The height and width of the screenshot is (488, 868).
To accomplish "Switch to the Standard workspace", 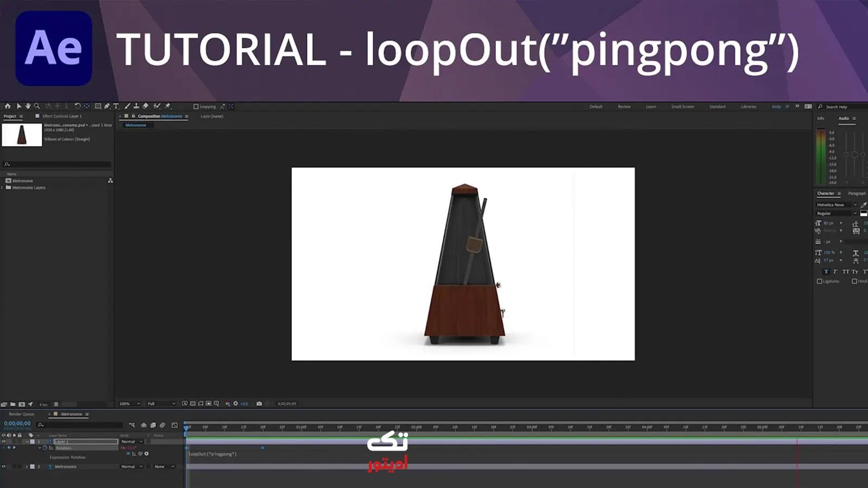I will pos(717,106).
